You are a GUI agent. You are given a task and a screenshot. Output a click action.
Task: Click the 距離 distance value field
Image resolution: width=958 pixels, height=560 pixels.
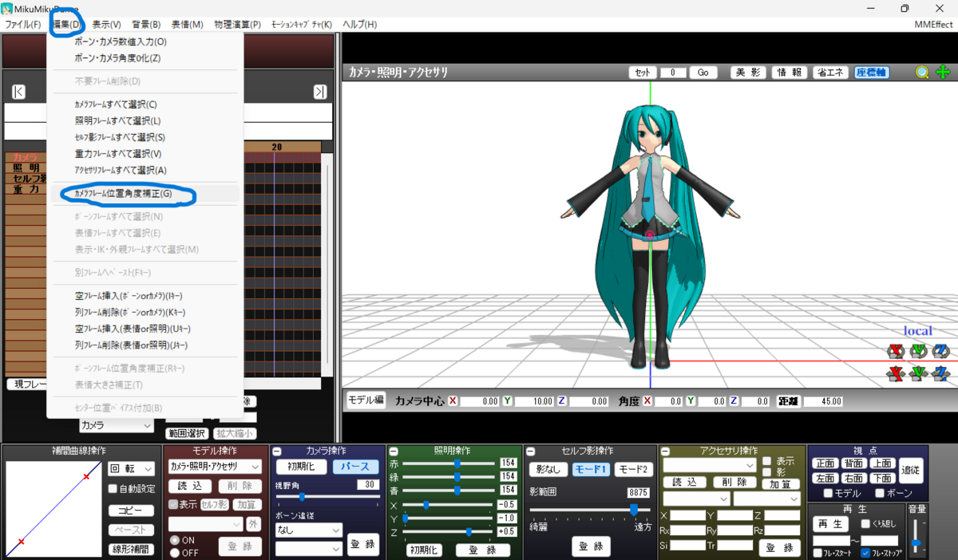821,401
